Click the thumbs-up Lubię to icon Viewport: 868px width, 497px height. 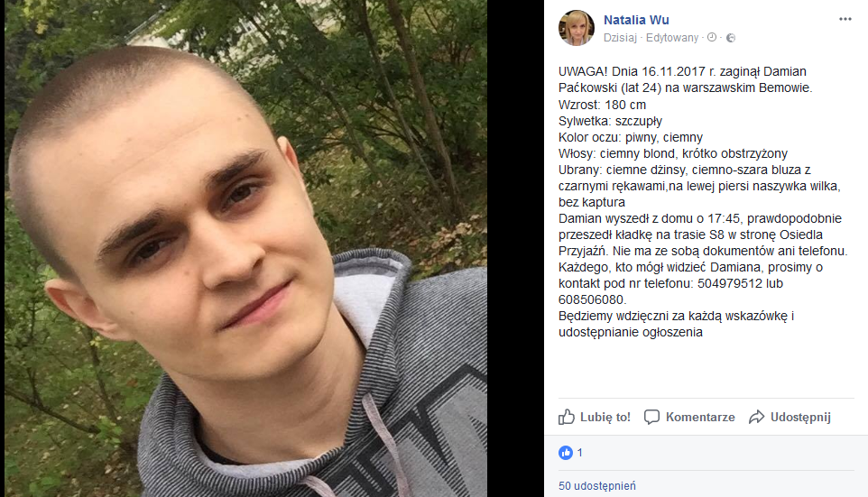[x=567, y=417]
